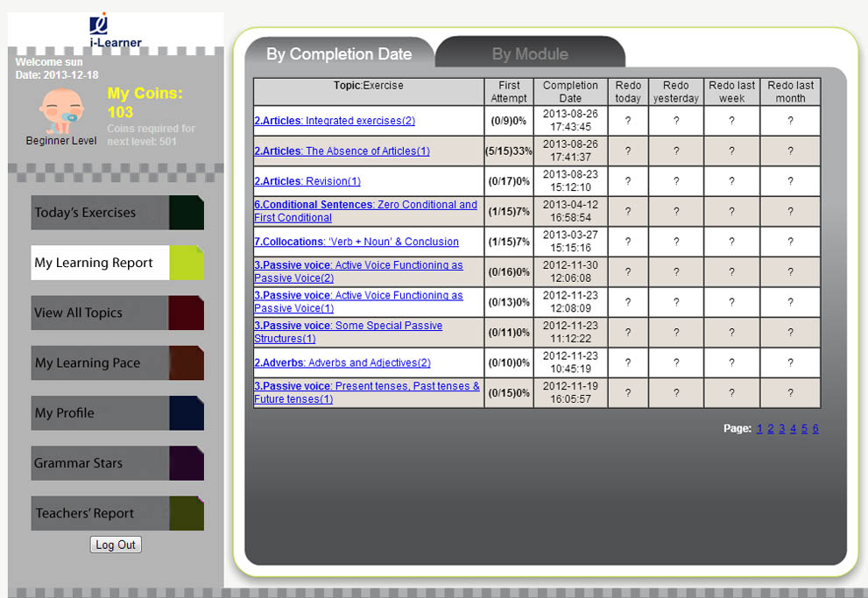Switch to the By Module tab

point(530,54)
